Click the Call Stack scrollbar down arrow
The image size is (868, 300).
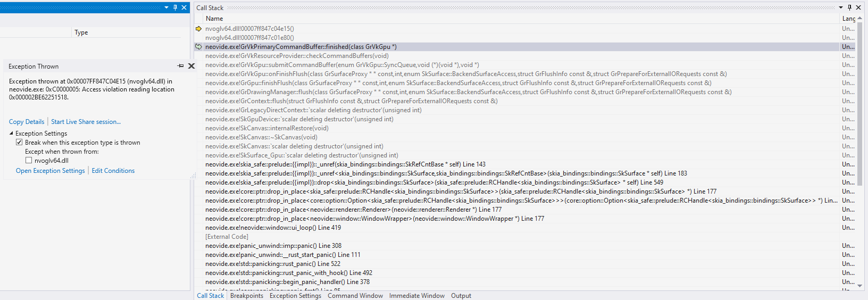click(x=860, y=286)
